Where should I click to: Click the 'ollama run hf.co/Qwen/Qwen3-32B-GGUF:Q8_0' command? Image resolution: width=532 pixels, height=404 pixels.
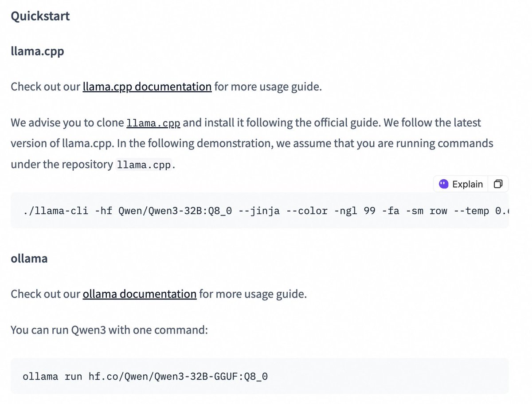(x=145, y=377)
